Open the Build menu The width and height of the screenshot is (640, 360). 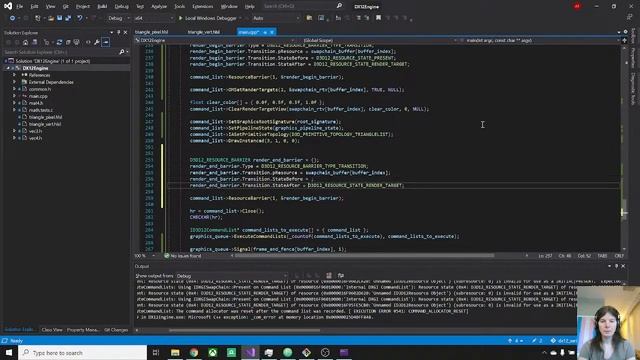point(102,7)
